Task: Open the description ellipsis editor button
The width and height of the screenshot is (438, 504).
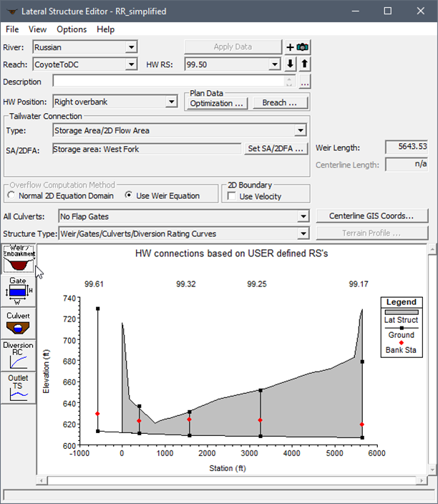Action: pyautogui.click(x=305, y=82)
